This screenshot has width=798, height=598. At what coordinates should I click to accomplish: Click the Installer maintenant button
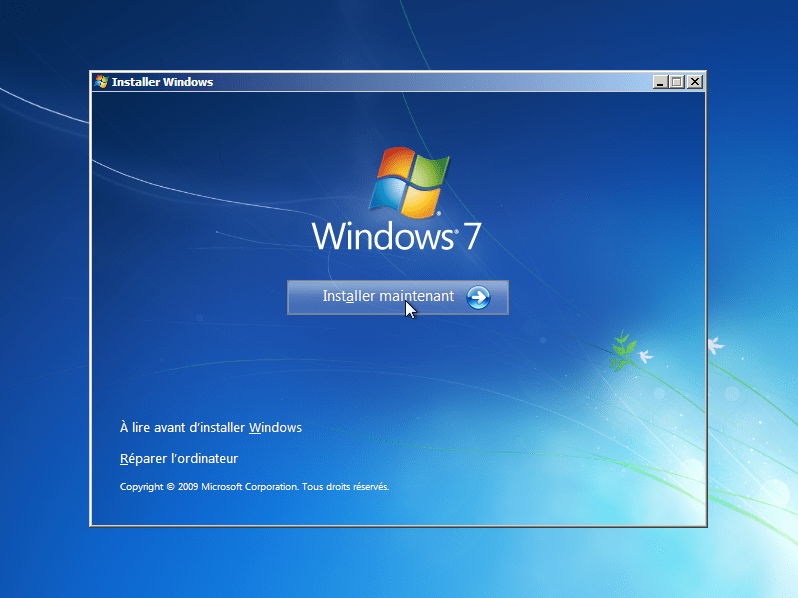(397, 297)
